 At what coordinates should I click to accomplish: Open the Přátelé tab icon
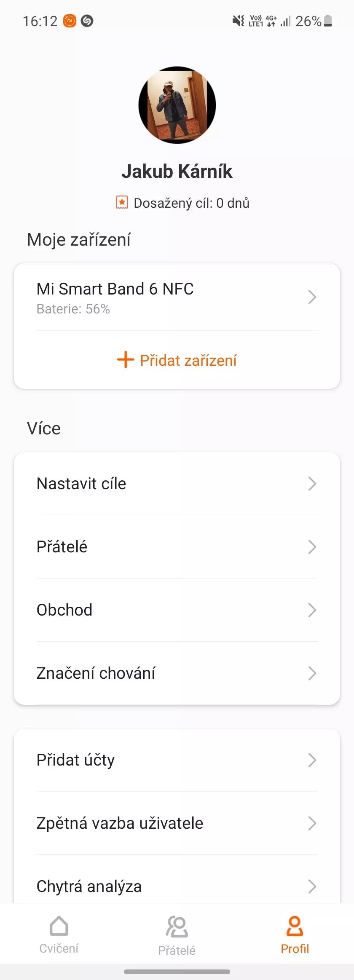click(177, 926)
